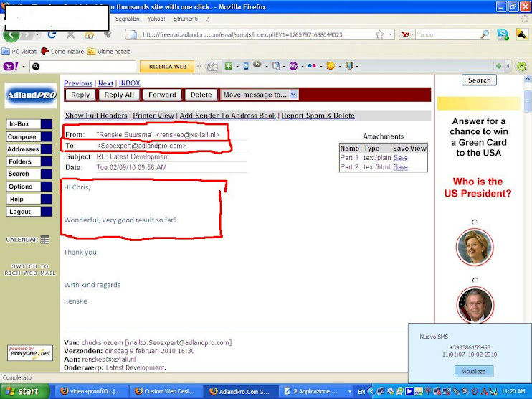Open Show Full Headers link

point(96,116)
